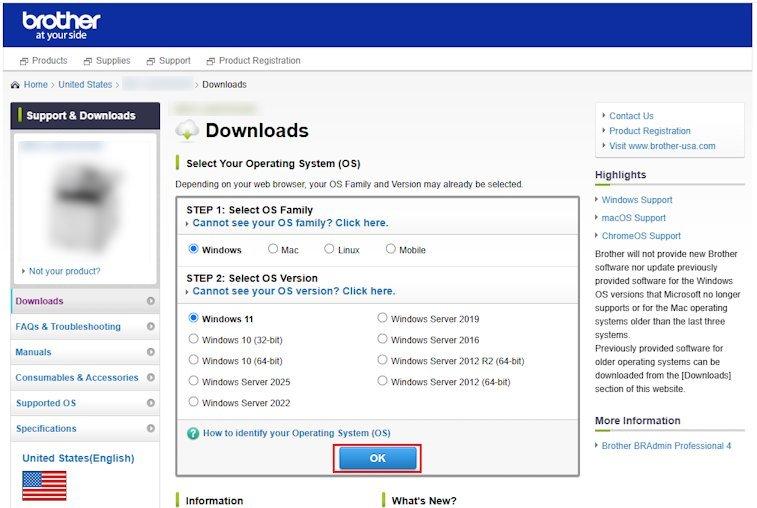This screenshot has height=508, width=757.
Task: Select the Mobile OS family radio button
Action: pyautogui.click(x=391, y=249)
